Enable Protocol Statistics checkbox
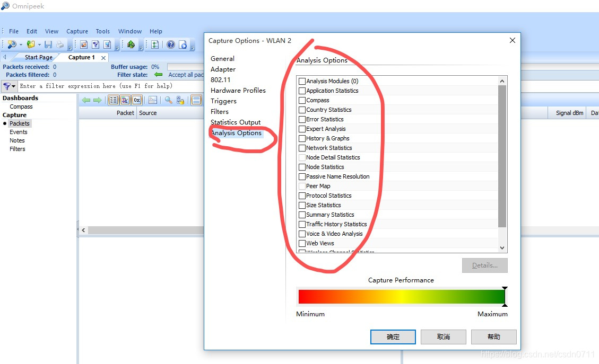 (302, 196)
